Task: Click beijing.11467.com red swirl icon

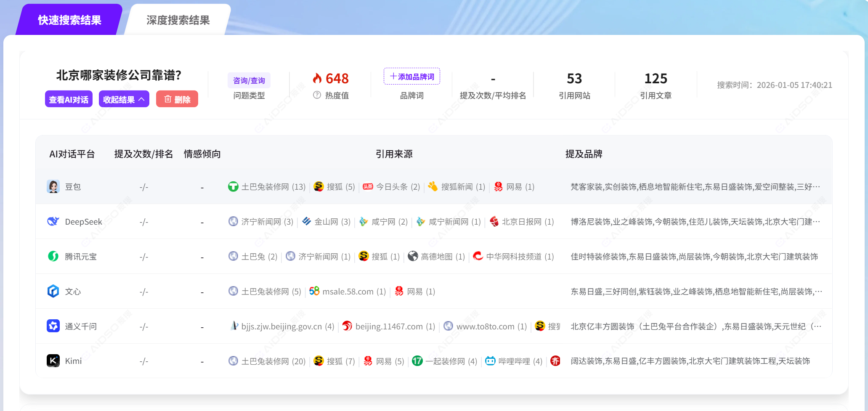Action: point(347,326)
